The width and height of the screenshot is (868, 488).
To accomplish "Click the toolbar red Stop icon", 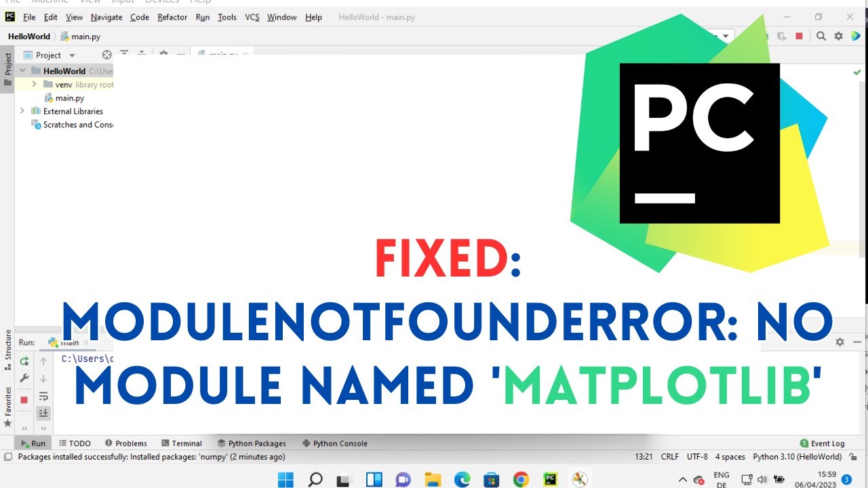I will point(800,37).
